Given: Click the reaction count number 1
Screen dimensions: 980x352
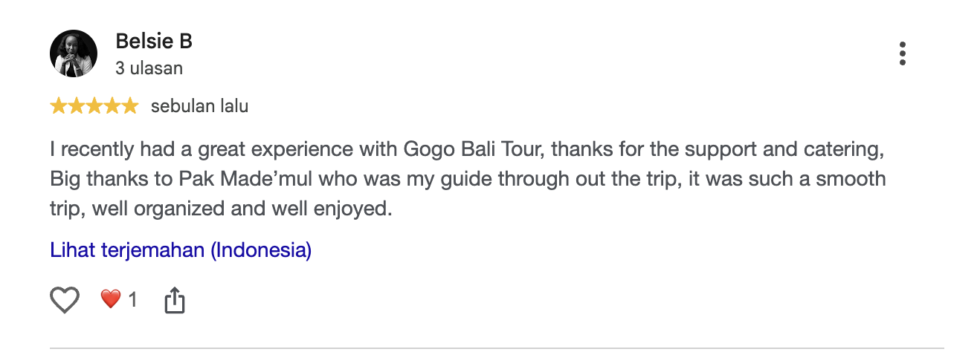Looking at the screenshot, I should pos(132,300).
